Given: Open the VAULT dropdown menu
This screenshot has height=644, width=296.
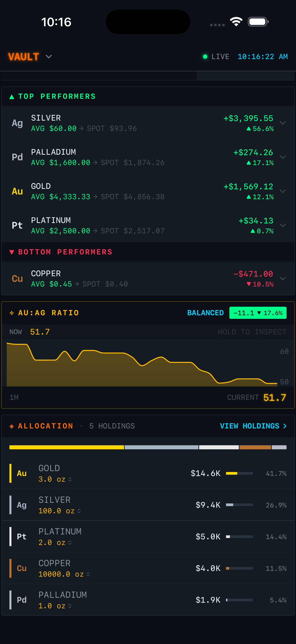Looking at the screenshot, I should (49, 57).
